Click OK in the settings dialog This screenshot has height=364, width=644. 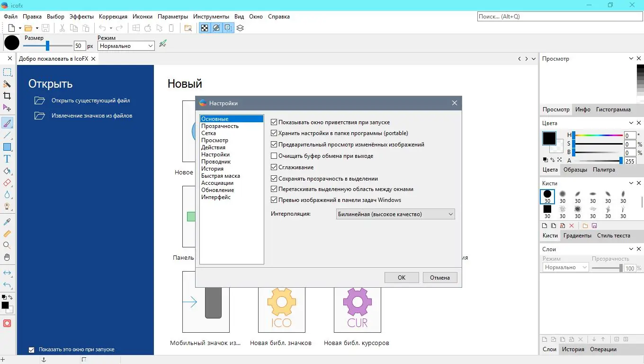[x=401, y=277]
